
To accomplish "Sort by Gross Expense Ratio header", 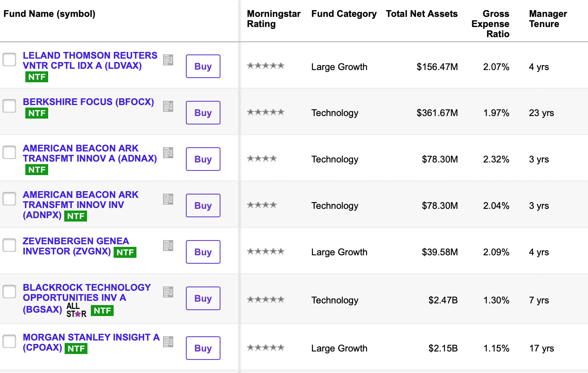I will click(490, 24).
